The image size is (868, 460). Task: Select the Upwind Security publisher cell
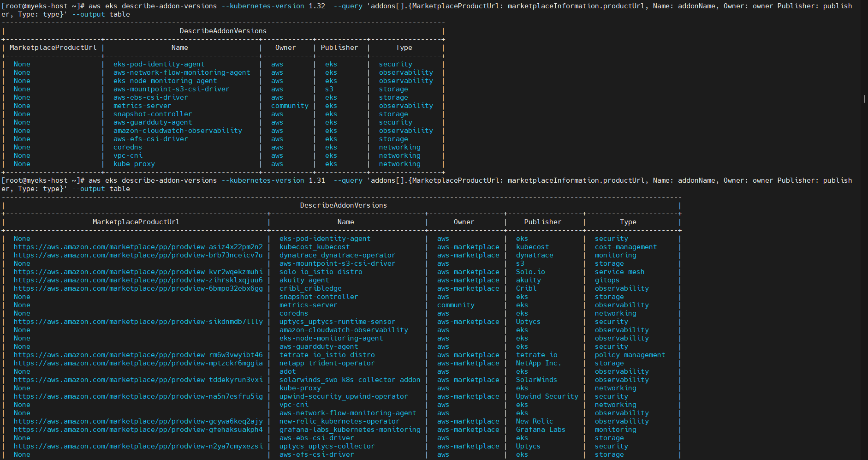547,396
